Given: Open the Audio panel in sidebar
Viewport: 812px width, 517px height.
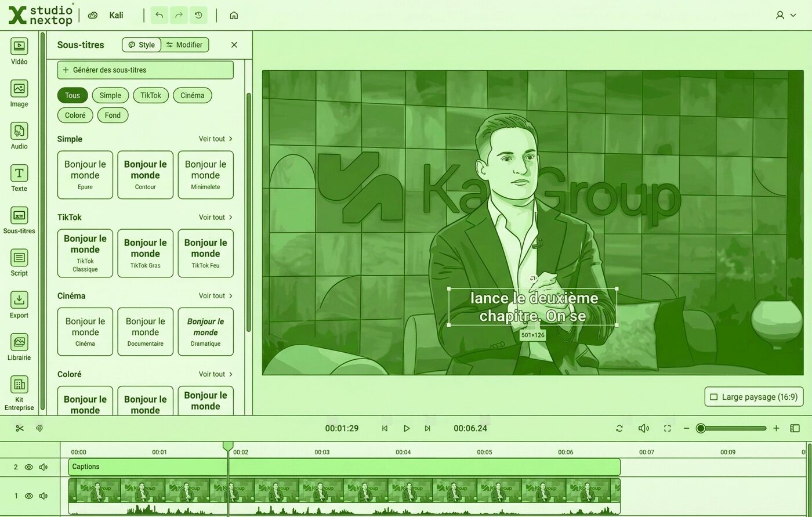Looking at the screenshot, I should 19,136.
